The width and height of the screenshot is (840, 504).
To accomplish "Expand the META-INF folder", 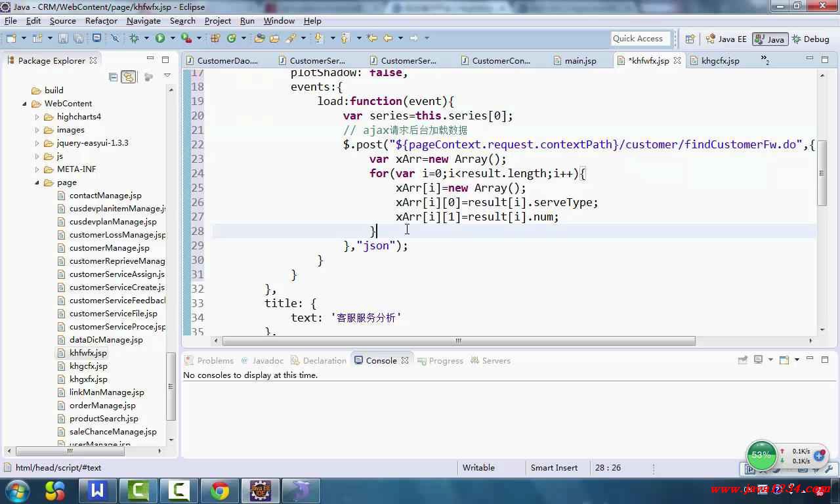I will pos(37,169).
